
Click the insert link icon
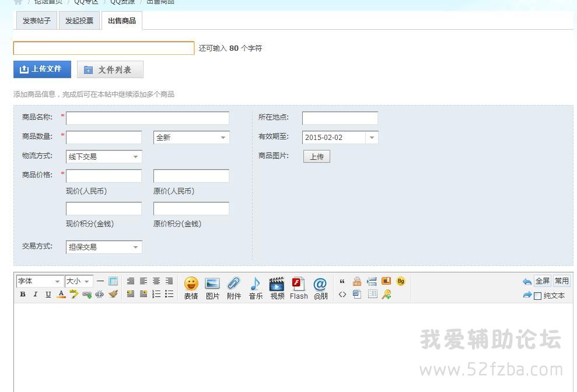pyautogui.click(x=87, y=294)
